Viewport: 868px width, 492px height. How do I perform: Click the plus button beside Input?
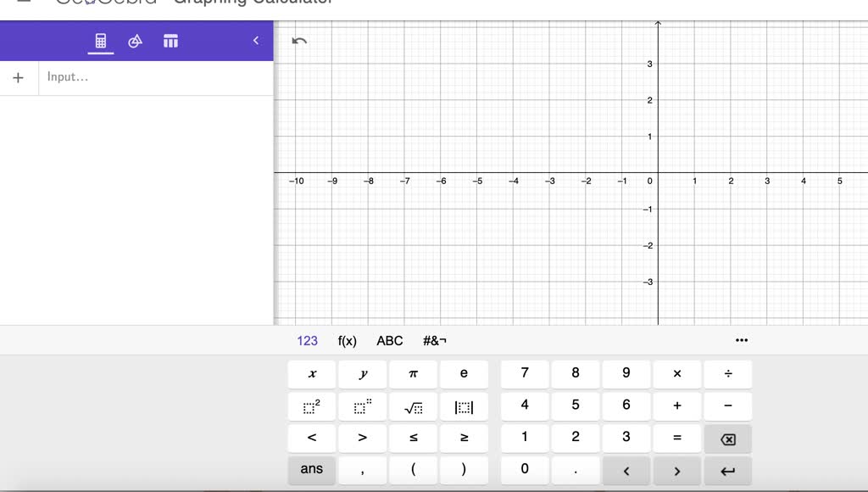pyautogui.click(x=19, y=77)
